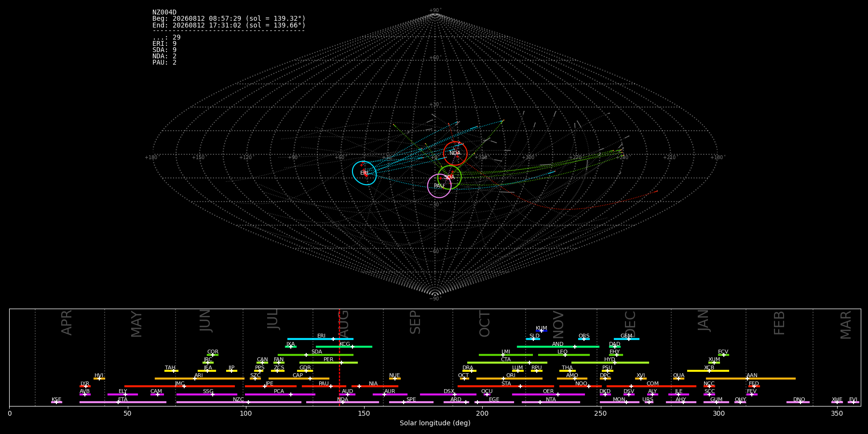The height and width of the screenshot is (434, 868).
Task: Click the ETA shower bar in timeline
Action: (123, 402)
